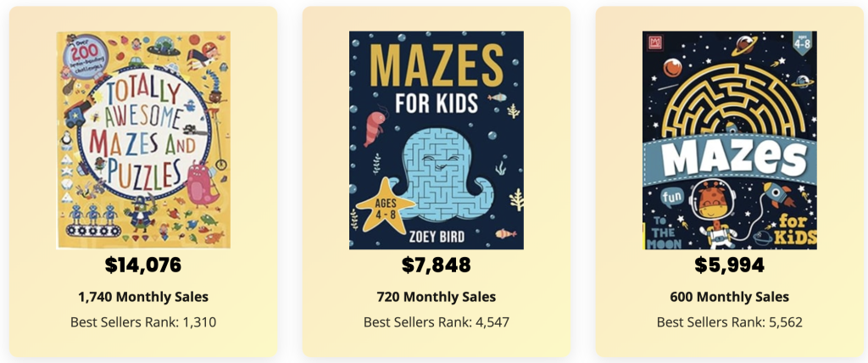Image resolution: width=868 pixels, height=363 pixels.
Task: Click 'Best Sellers Rank: 4,547'
Action: (x=436, y=322)
